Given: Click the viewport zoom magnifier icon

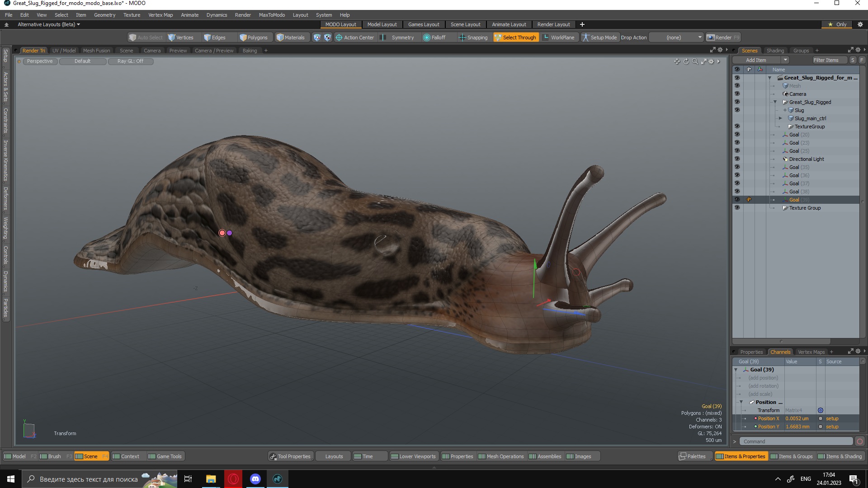Looking at the screenshot, I should (695, 61).
